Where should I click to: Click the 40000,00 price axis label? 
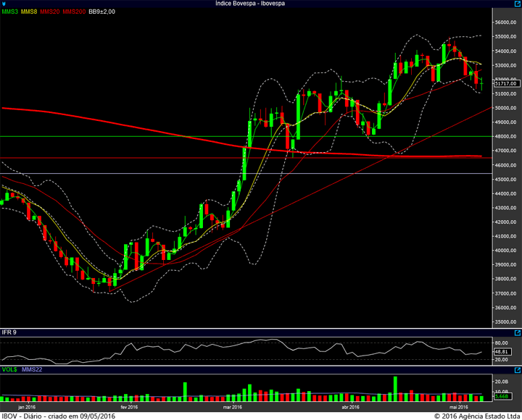[506, 251]
